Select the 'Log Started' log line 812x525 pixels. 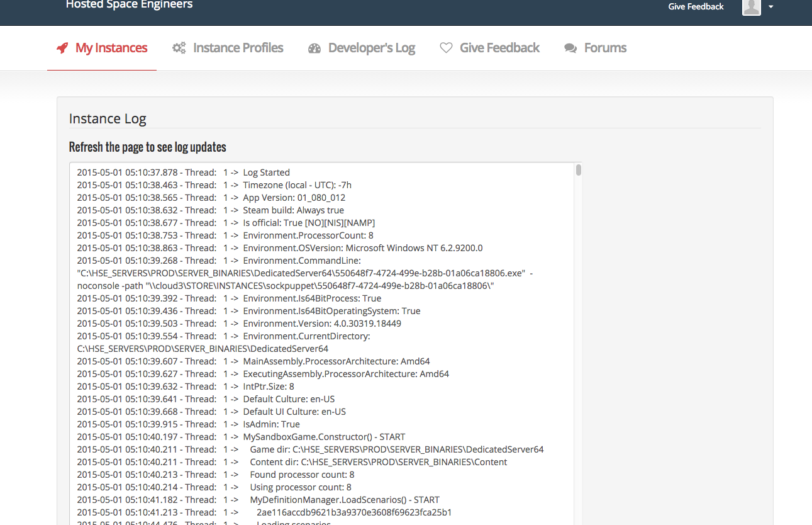tap(184, 172)
